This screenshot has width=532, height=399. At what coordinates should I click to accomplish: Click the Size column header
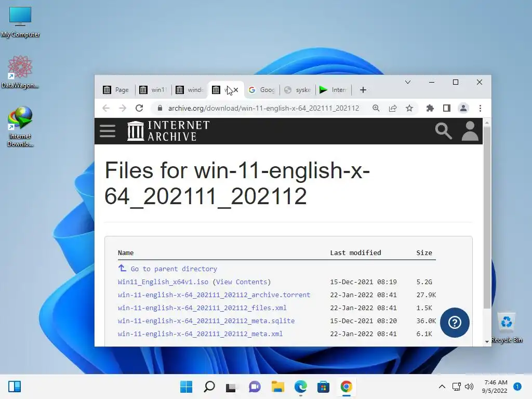[x=424, y=253]
